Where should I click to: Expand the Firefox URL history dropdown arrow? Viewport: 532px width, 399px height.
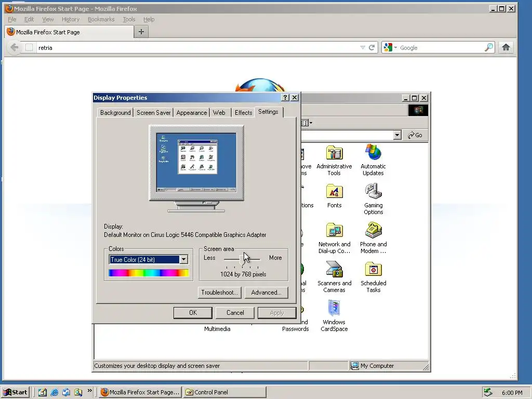(363, 47)
